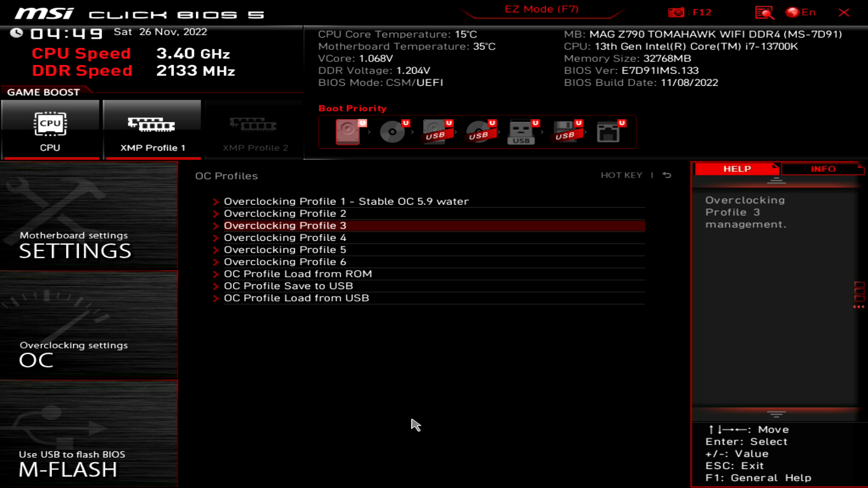
Task: Change language via the En globe icon
Action: coord(800,12)
